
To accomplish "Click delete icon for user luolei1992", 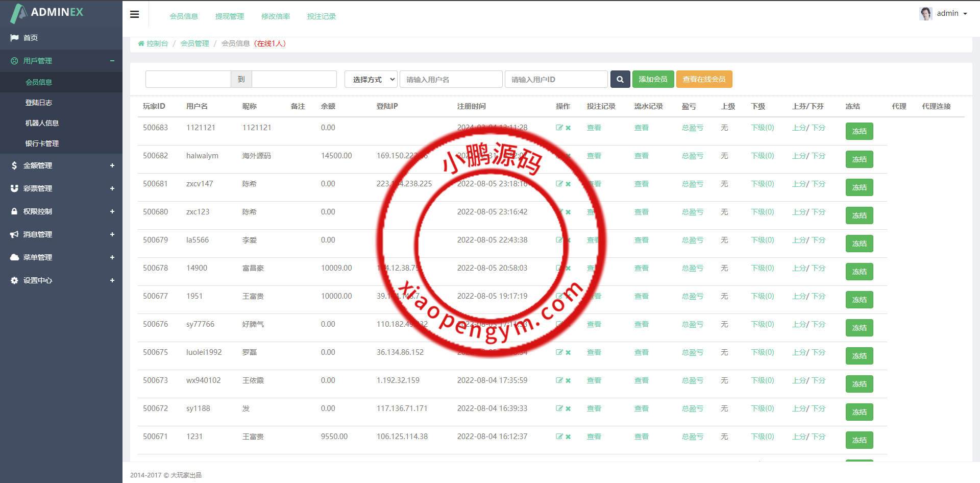I will point(568,353).
